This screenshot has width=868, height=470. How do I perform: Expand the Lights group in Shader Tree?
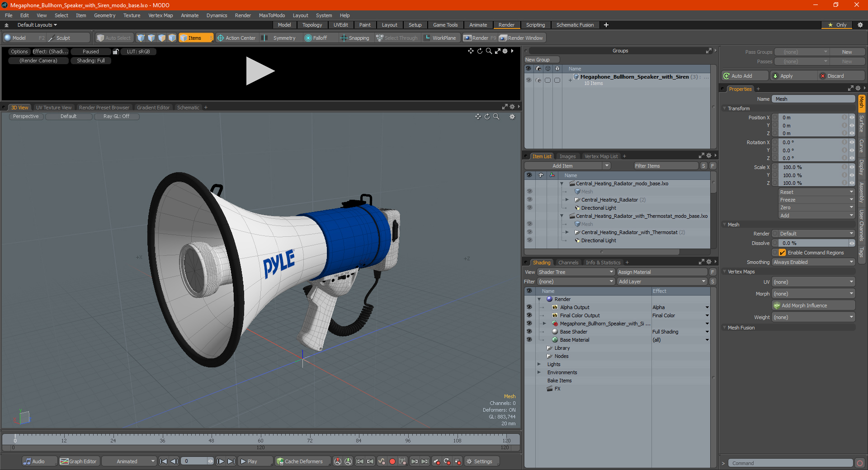pos(539,364)
